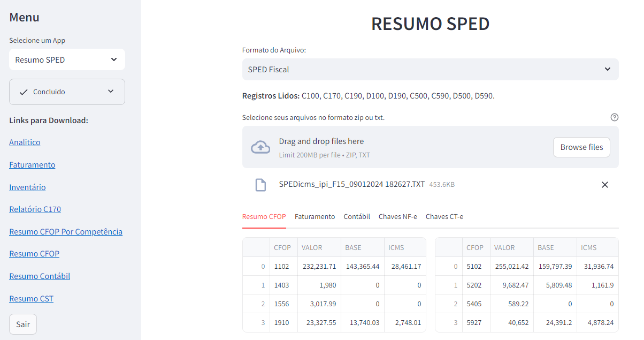Screen dimensions: 644x340
Task: Click the help question mark icon
Action: [615, 117]
